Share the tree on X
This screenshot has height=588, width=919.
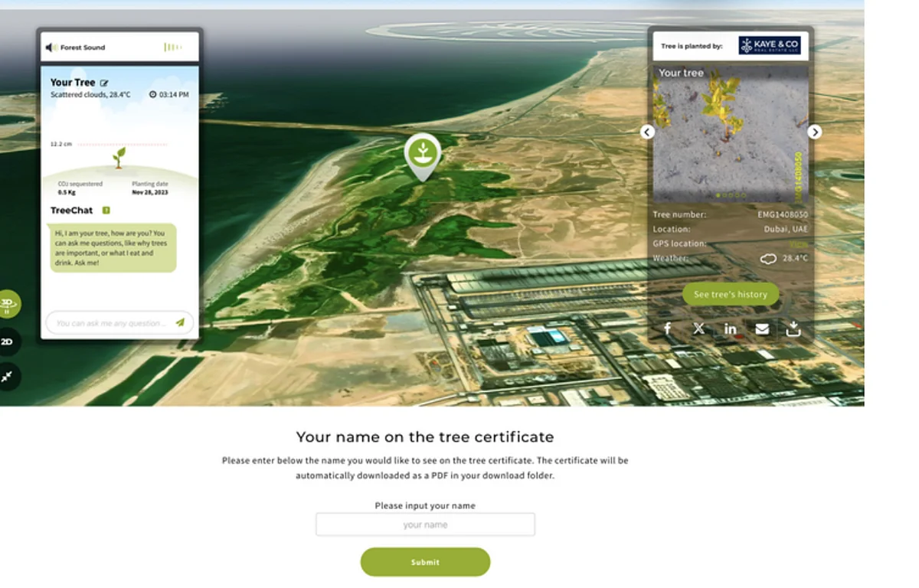tap(698, 328)
